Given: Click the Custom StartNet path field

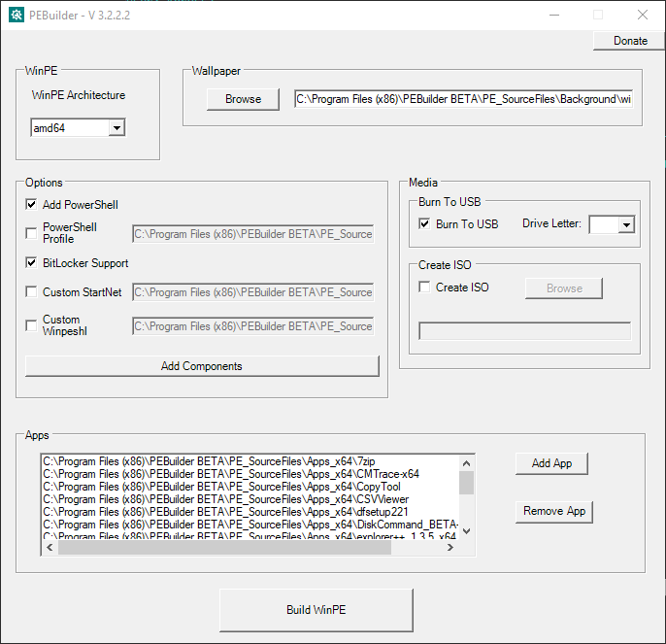Looking at the screenshot, I should coord(253,292).
